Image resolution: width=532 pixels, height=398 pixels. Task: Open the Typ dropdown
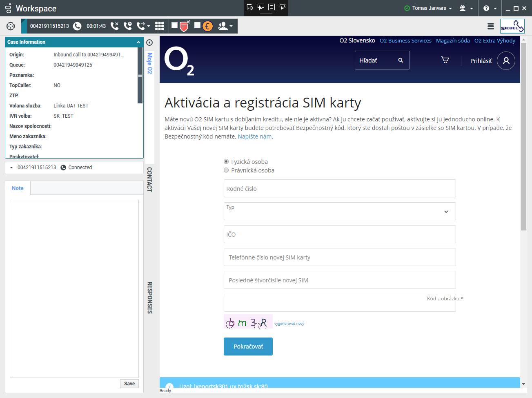click(x=340, y=211)
